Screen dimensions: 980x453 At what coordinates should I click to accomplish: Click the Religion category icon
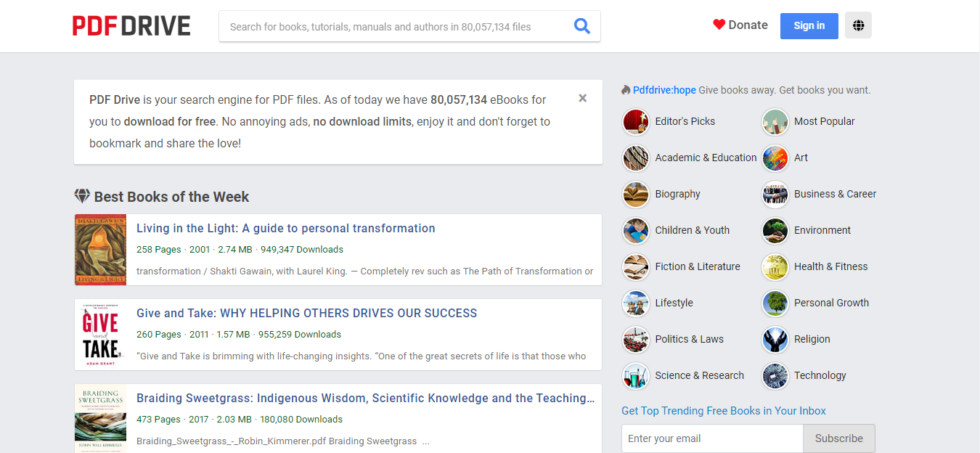(775, 339)
